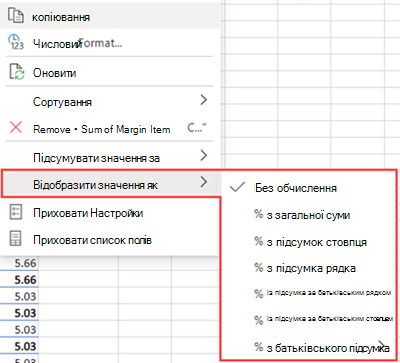Click the bold 5.66 cell

(x=19, y=279)
